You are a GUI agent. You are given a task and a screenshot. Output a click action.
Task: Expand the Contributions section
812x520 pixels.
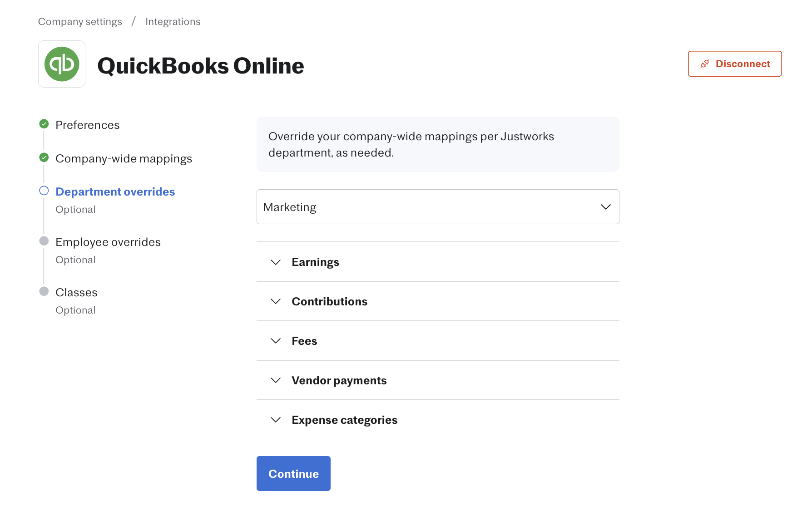point(438,301)
